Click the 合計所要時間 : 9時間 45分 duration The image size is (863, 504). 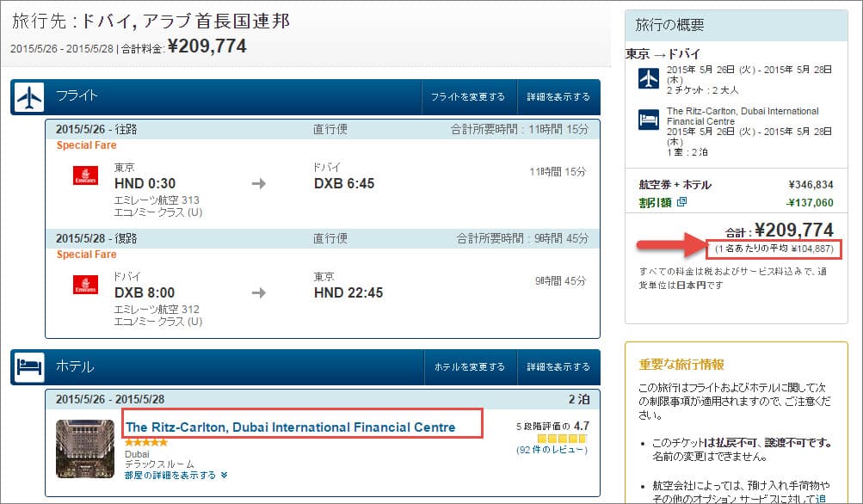pos(522,239)
